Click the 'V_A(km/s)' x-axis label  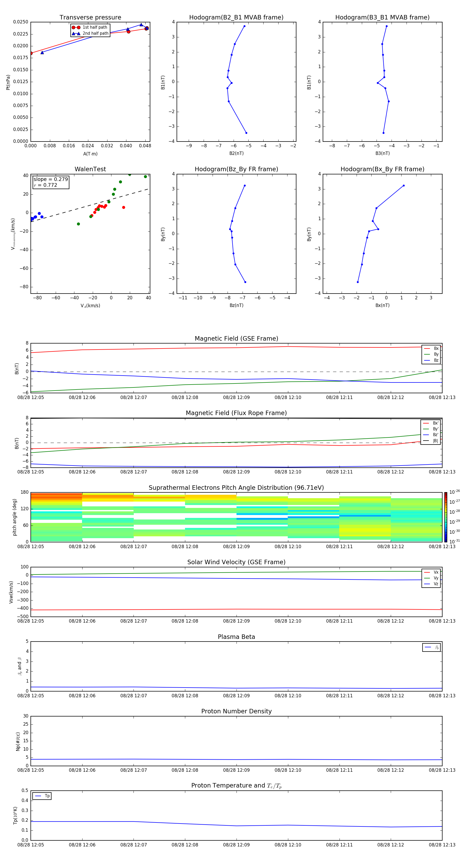pyautogui.click(x=90, y=306)
